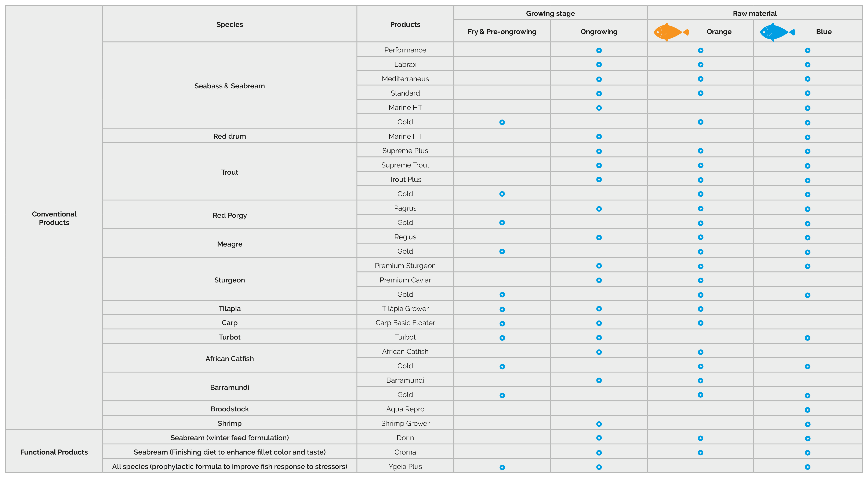Click the Ongrowing dot in the Performance row
The height and width of the screenshot is (478, 868).
[599, 51]
